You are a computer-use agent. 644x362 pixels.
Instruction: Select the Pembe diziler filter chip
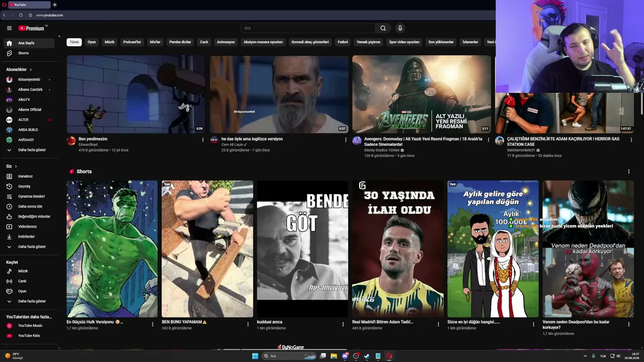[180, 42]
